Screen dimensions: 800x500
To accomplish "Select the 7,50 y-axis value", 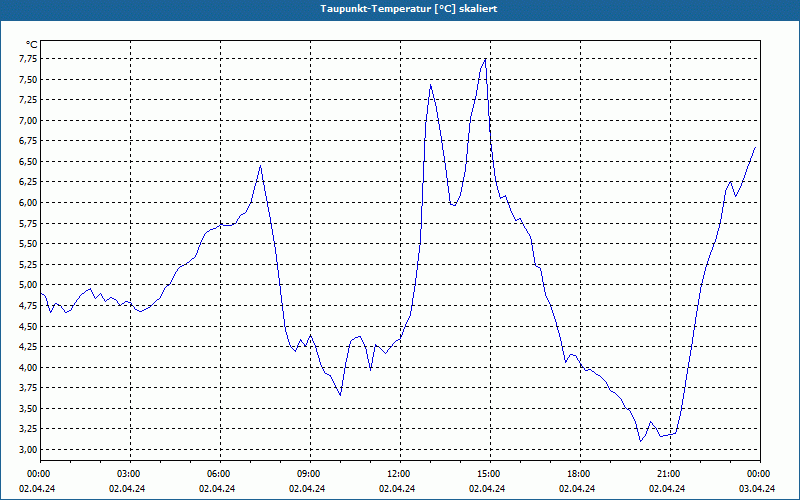I will point(28,80).
